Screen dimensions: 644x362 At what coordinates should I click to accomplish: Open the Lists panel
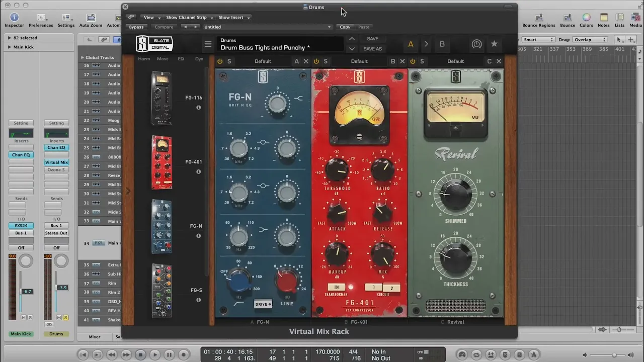coord(619,20)
